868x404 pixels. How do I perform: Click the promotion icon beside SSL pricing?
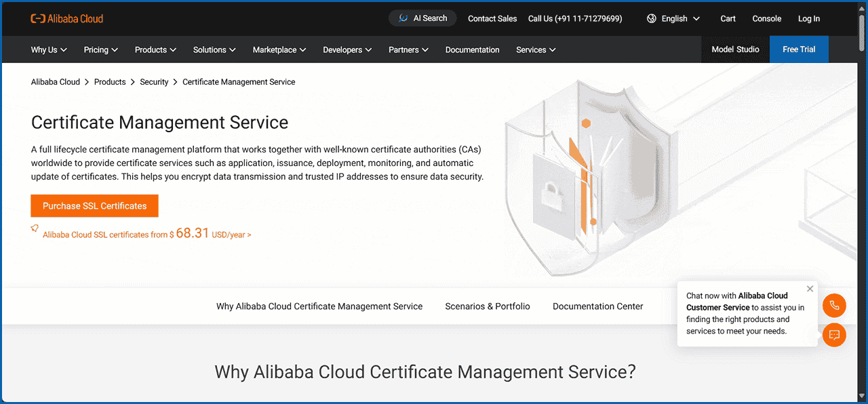(x=35, y=229)
